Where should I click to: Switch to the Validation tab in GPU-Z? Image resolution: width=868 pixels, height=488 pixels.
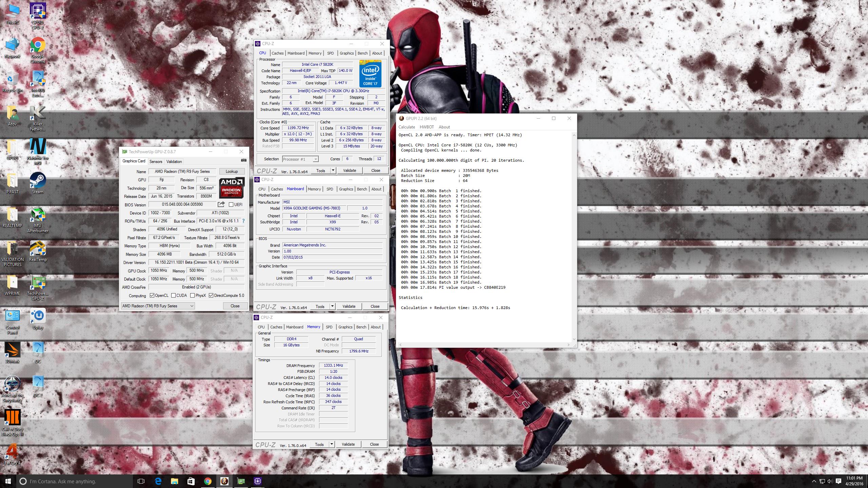tap(174, 162)
